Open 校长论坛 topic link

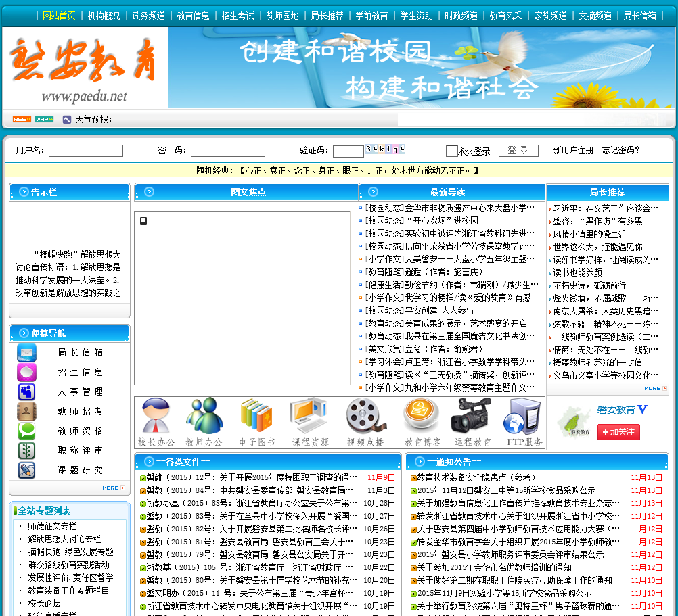point(45,603)
